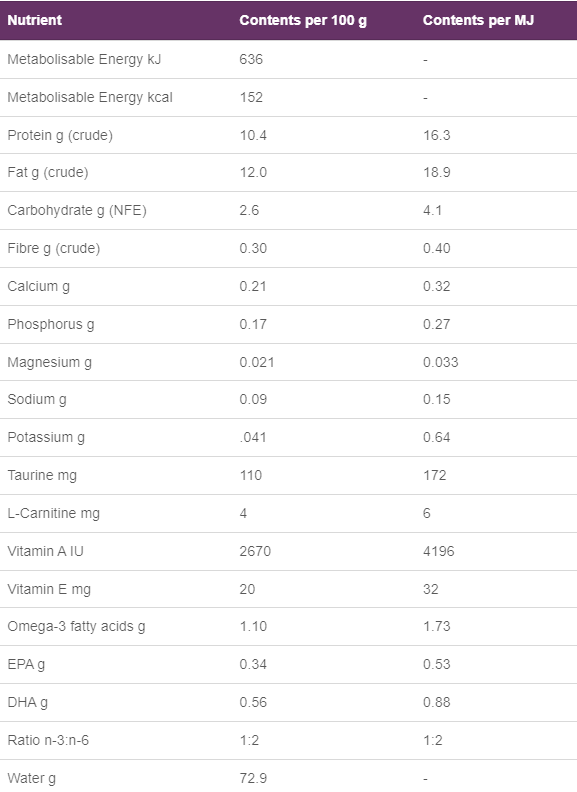Select the Potassium value .041
Screen dimensions: 577x792
click(253, 437)
